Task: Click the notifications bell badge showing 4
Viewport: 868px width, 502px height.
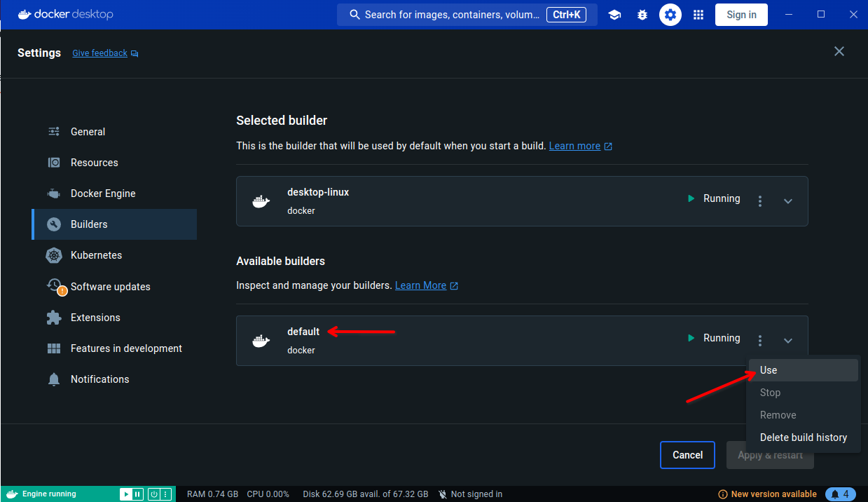Action: pos(841,494)
